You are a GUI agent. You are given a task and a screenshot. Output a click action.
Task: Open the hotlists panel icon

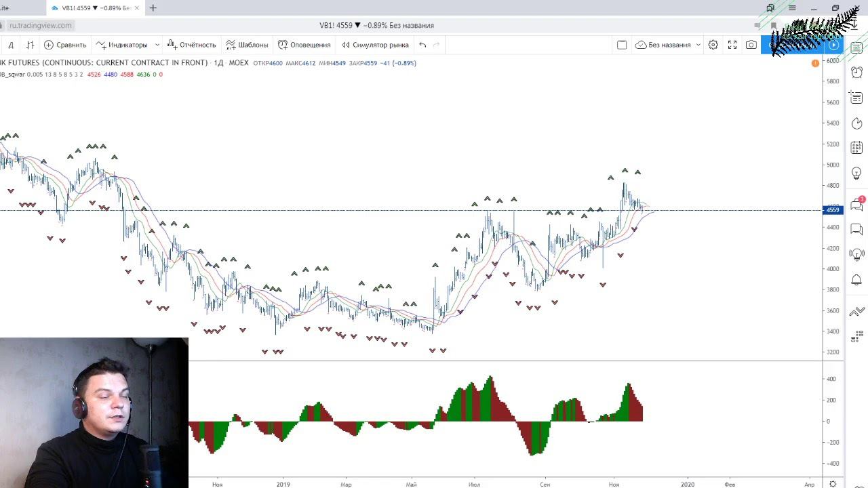click(x=856, y=123)
